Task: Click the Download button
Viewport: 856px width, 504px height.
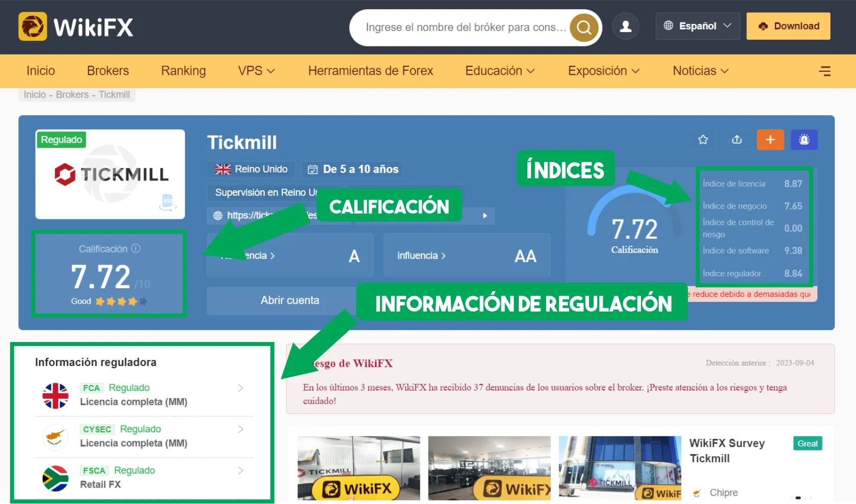Action: 788,26
